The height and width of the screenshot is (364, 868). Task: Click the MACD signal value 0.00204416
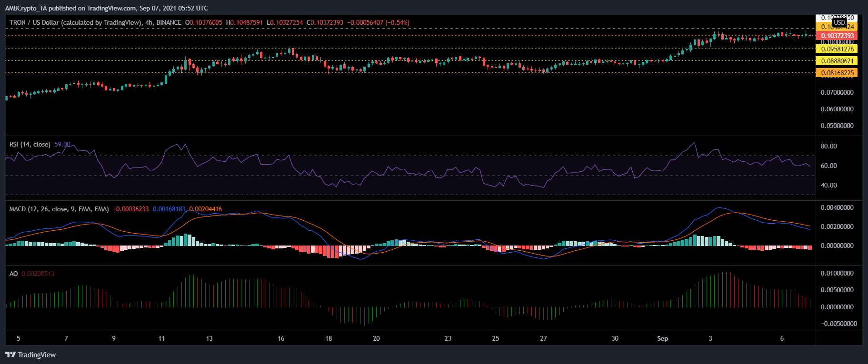[206, 209]
